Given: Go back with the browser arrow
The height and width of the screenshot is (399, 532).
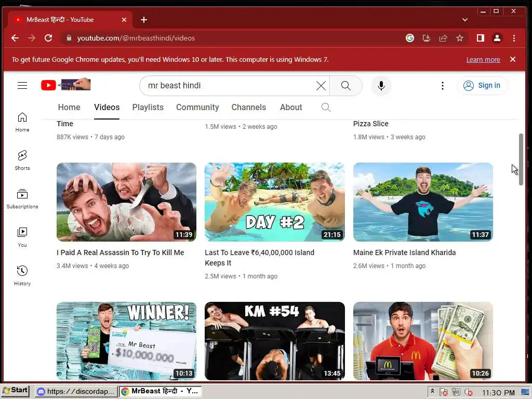Looking at the screenshot, I should click(15, 38).
